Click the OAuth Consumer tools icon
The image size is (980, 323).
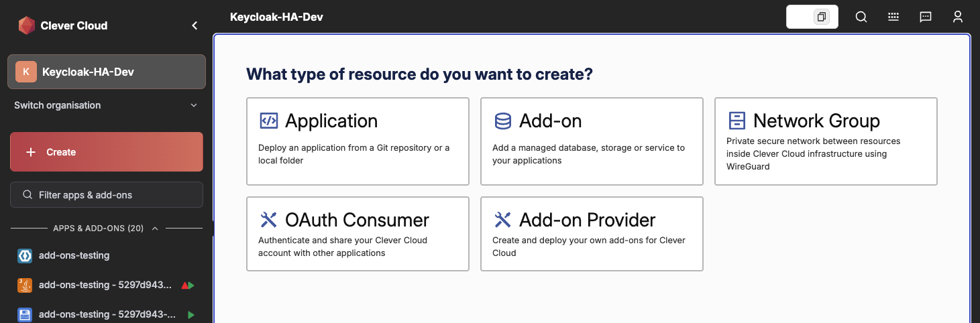coord(268,220)
